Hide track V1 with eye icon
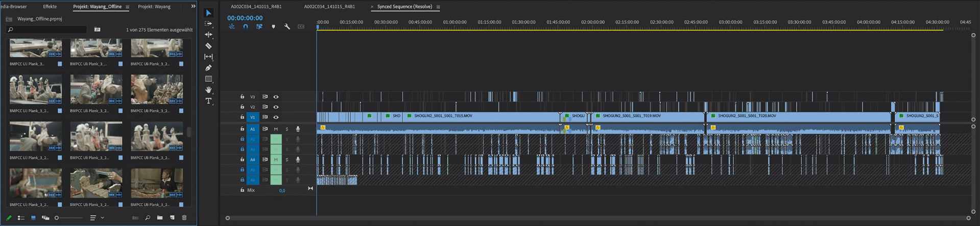The height and width of the screenshot is (226, 980). (x=276, y=117)
